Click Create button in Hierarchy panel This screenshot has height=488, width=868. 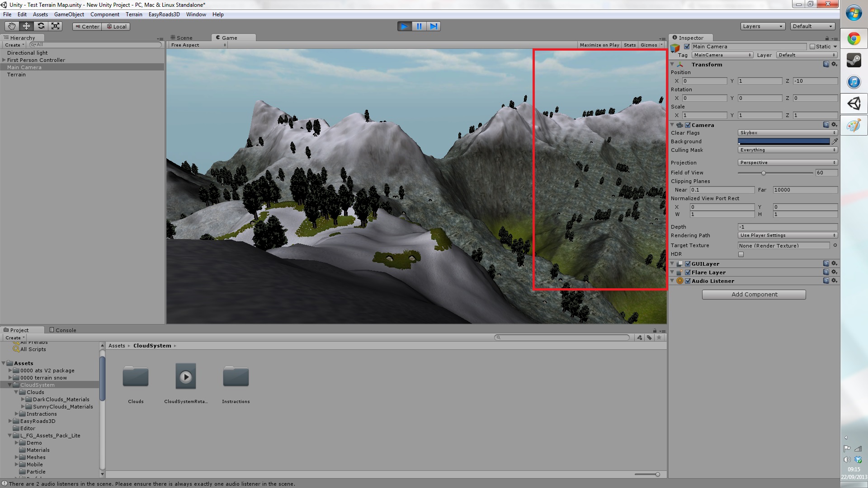(14, 45)
